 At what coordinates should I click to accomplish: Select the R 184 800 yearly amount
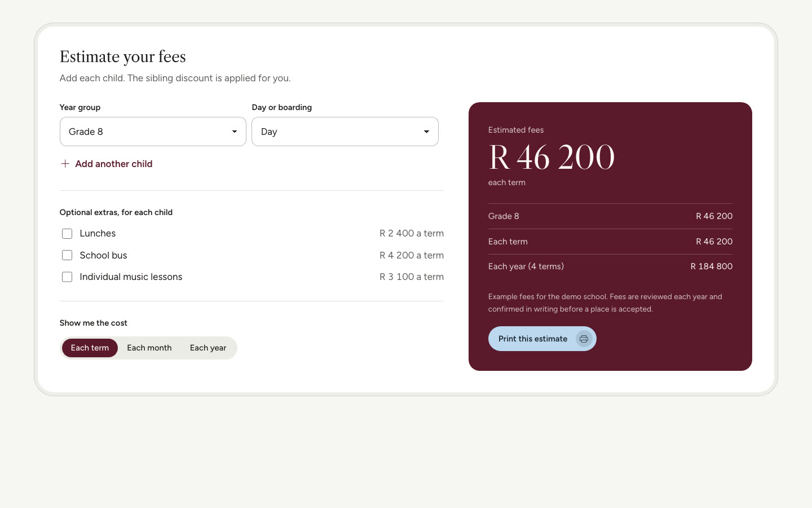tap(712, 266)
